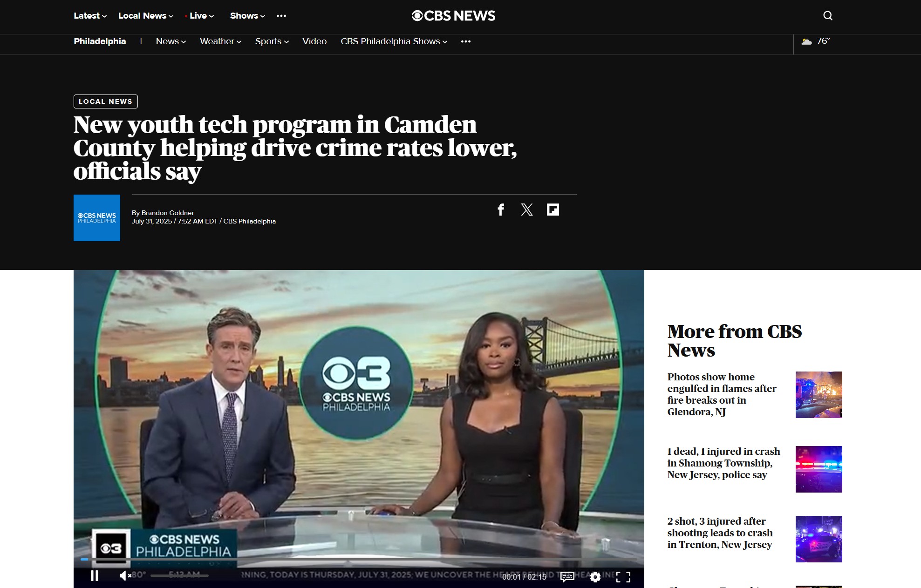The image size is (921, 588).
Task: Expand Philadelphia News dropdown
Action: [x=171, y=41]
